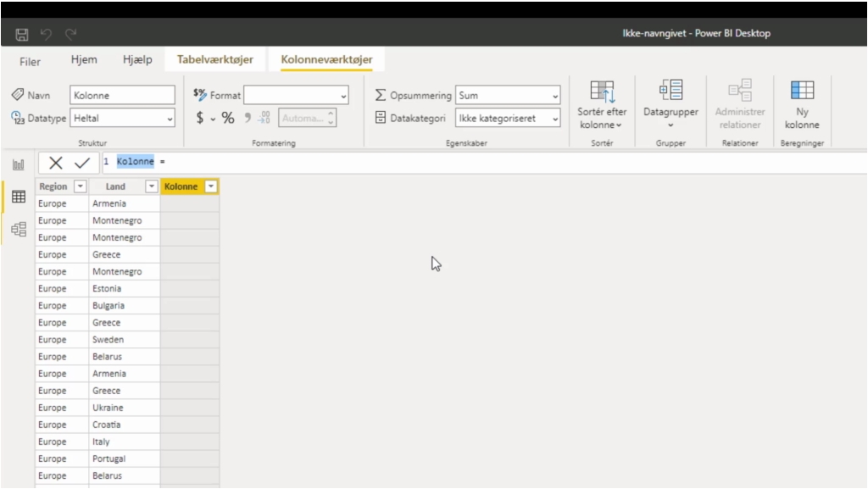Switch to Data view table icon
The height and width of the screenshot is (489, 868).
pos(19,197)
